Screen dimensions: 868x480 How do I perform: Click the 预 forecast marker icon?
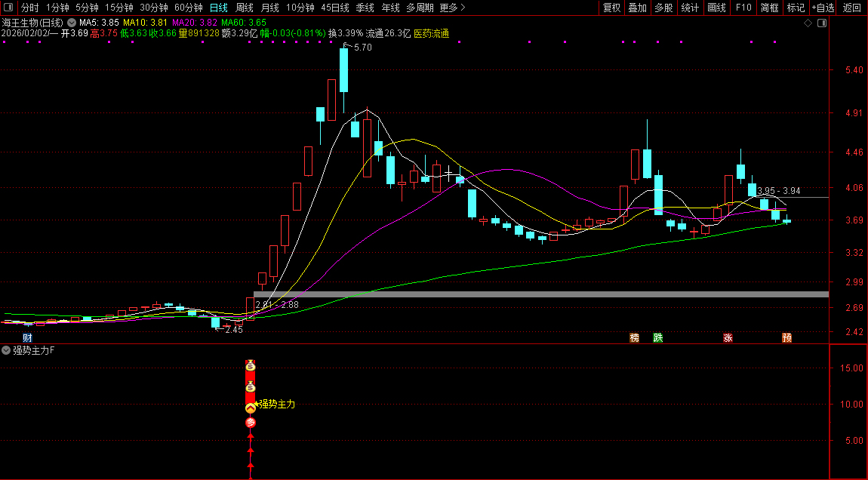tap(787, 337)
